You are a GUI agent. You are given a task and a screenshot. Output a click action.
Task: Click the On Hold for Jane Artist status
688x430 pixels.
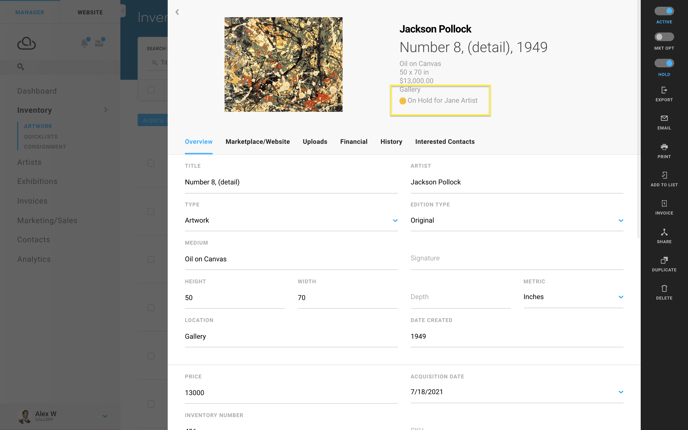pos(438,100)
